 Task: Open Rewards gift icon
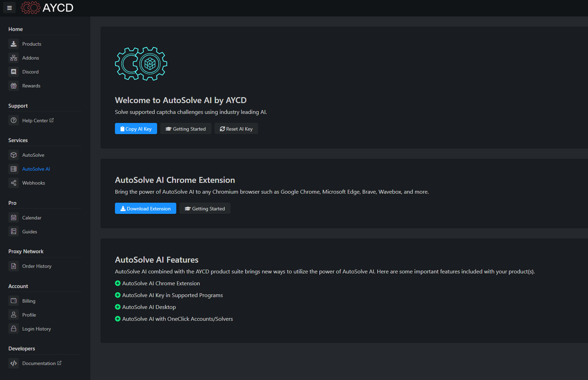click(x=14, y=86)
